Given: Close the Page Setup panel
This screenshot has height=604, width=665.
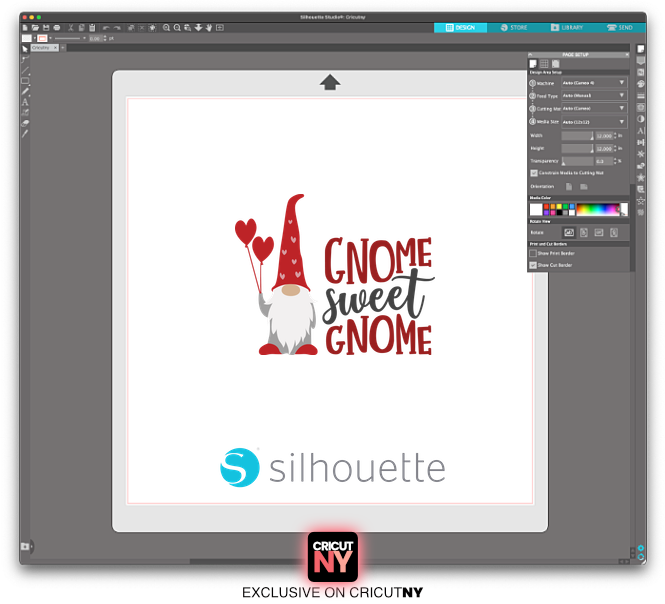Looking at the screenshot, I should click(627, 55).
